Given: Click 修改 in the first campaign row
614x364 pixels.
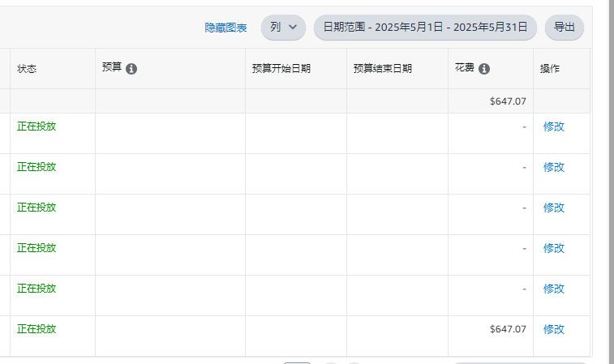Looking at the screenshot, I should [x=554, y=126].
